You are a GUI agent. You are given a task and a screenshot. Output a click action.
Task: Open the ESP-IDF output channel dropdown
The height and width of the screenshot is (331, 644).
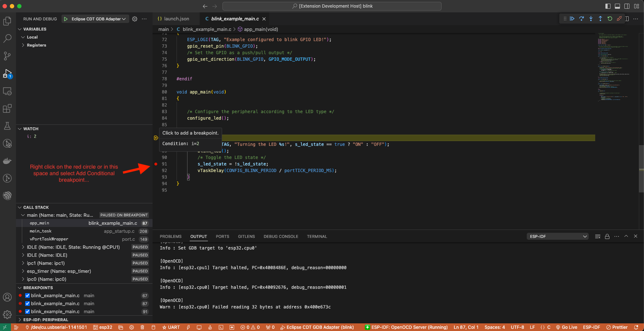coord(557,236)
